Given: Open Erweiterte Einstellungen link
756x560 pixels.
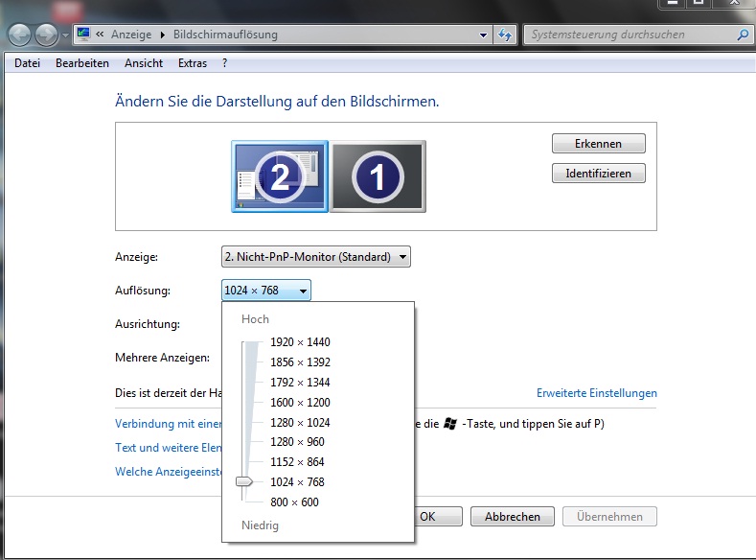Looking at the screenshot, I should pos(596,393).
